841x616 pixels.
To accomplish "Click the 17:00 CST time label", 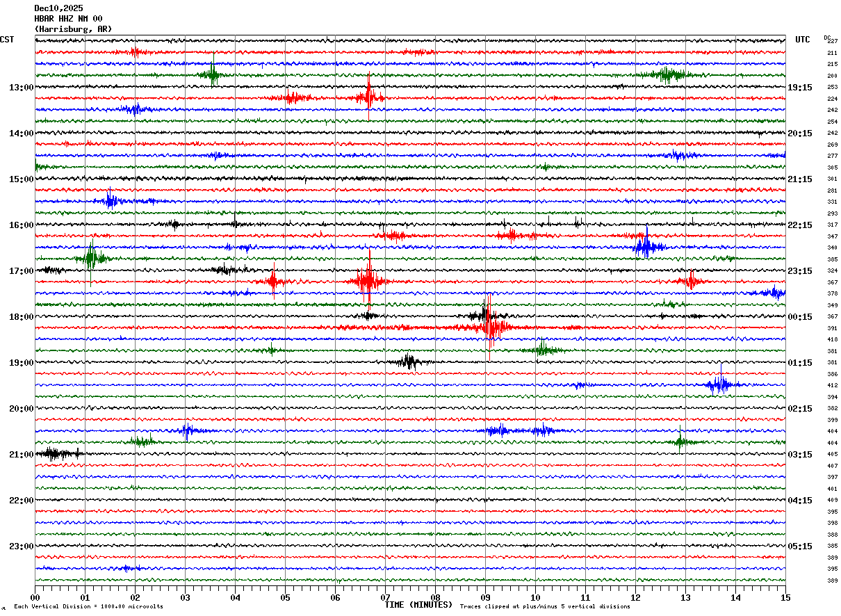I will click(x=21, y=271).
